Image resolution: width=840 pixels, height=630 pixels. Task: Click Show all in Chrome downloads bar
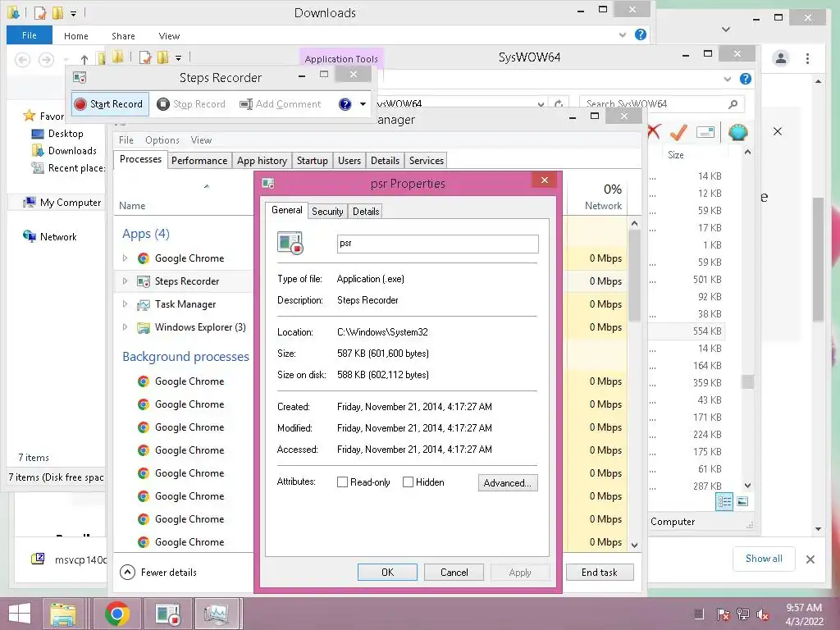click(764, 558)
